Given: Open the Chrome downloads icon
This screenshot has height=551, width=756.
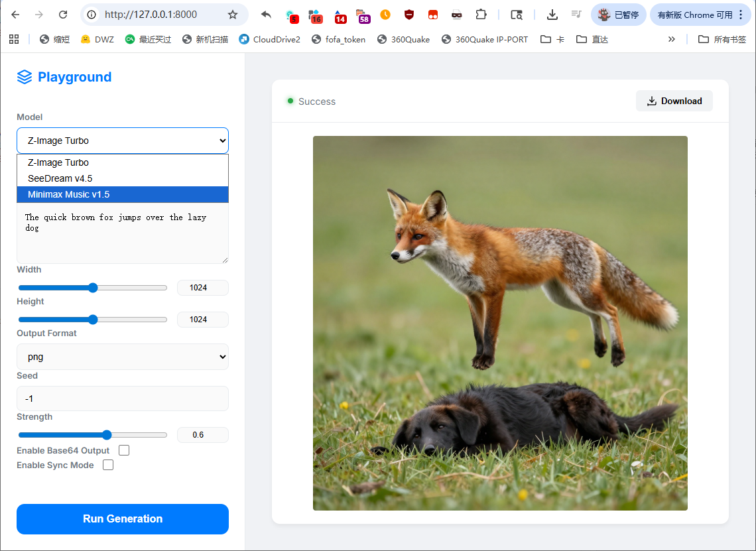Looking at the screenshot, I should (x=552, y=15).
